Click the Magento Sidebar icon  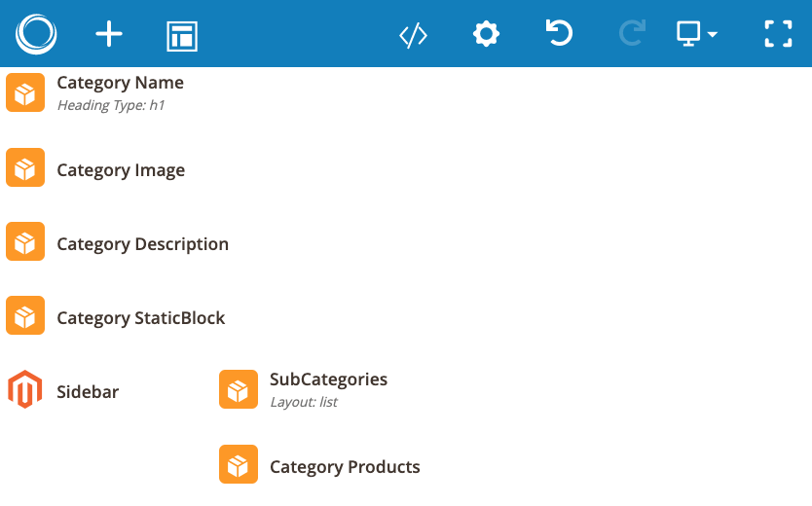click(25, 389)
